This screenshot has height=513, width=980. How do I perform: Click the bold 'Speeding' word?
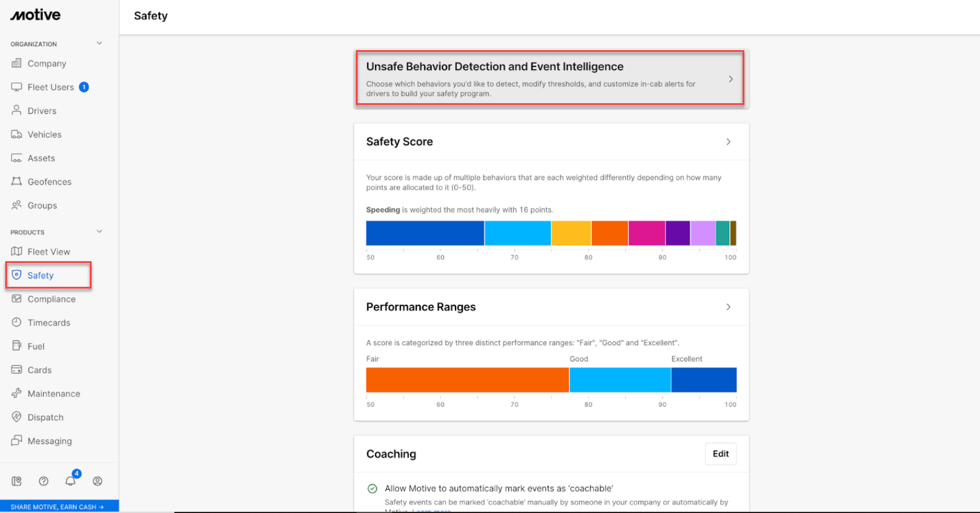point(383,210)
